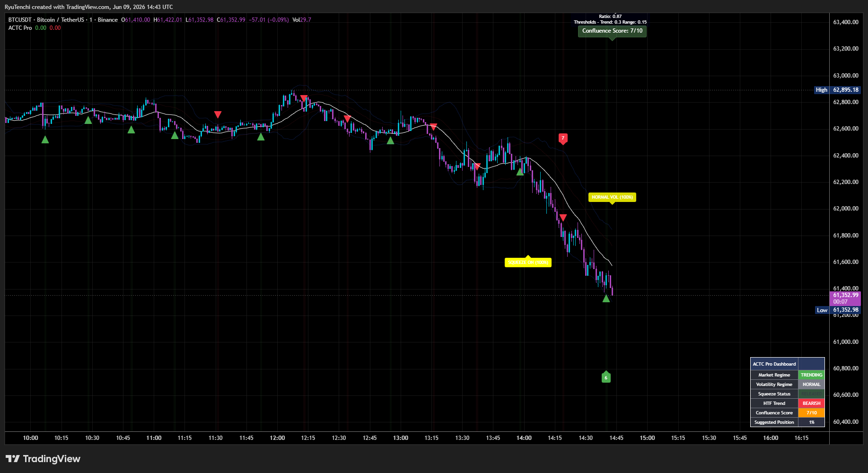Click the Market Regime row label
This screenshot has height=473, width=868.
tap(774, 375)
